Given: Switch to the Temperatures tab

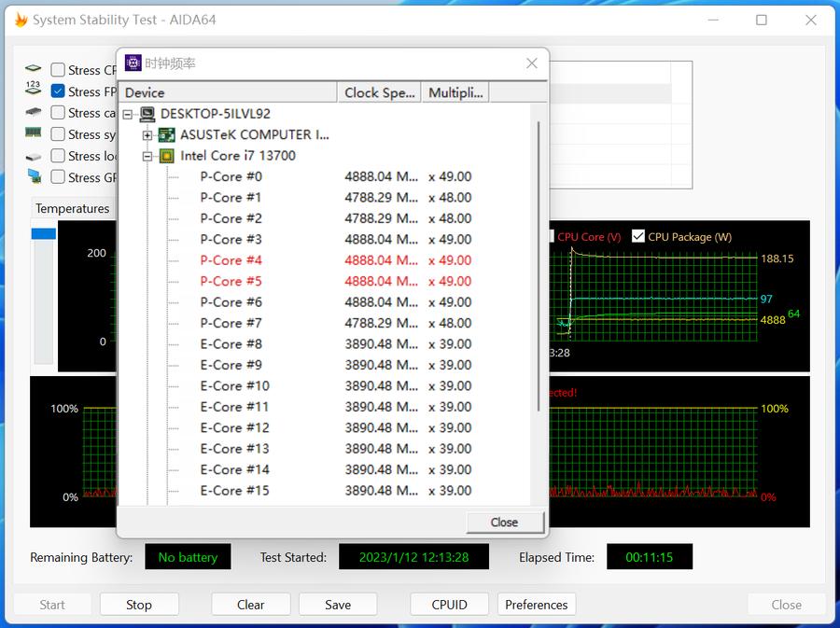Looking at the screenshot, I should (x=72, y=209).
